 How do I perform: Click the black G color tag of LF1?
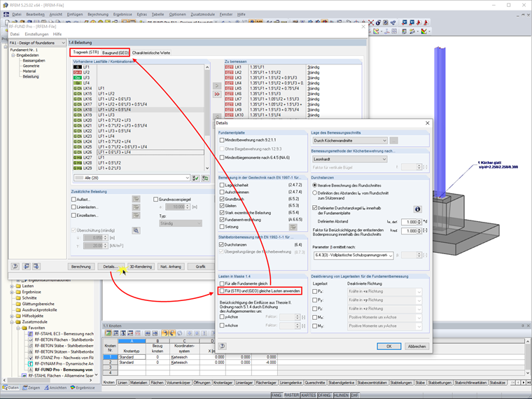(x=78, y=67)
